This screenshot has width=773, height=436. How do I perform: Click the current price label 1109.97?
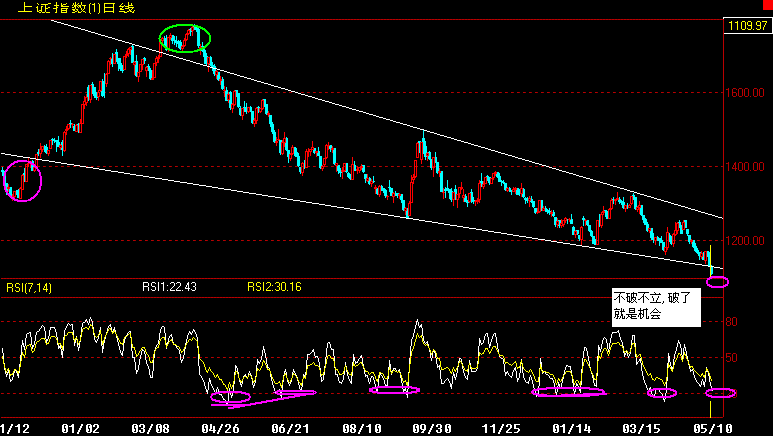tap(747, 26)
